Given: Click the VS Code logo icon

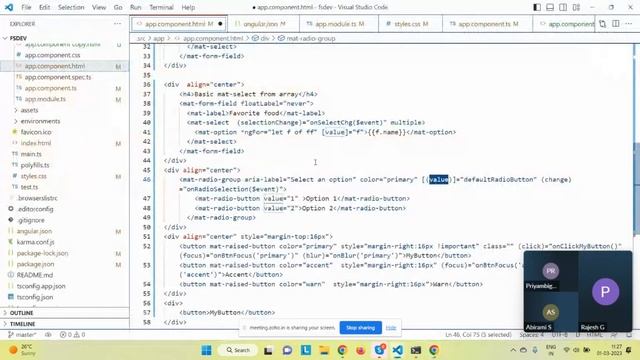Looking at the screenshot, I should tap(9, 7).
